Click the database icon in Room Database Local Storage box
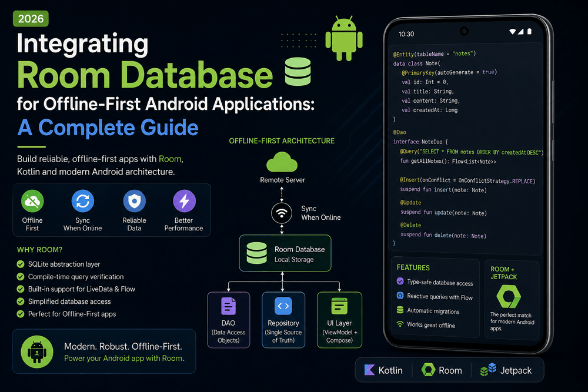The height and width of the screenshot is (392, 588). pos(257,253)
